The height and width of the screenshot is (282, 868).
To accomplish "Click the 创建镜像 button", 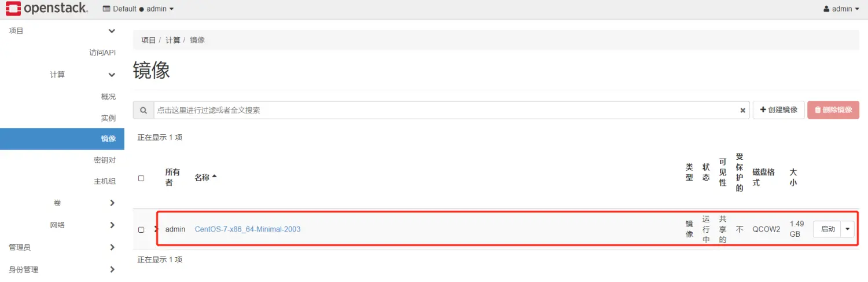I will click(x=778, y=109).
